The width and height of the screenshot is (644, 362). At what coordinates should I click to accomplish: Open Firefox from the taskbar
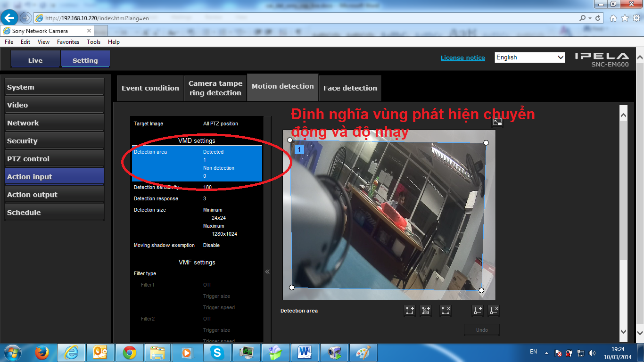click(x=42, y=352)
